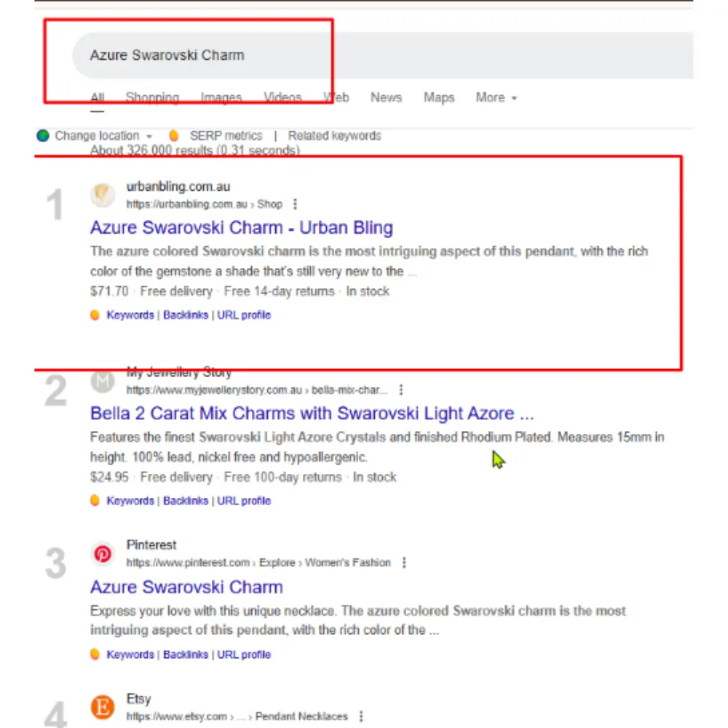The height and width of the screenshot is (728, 728).
Task: Switch to the Images tab
Action: coord(221,98)
